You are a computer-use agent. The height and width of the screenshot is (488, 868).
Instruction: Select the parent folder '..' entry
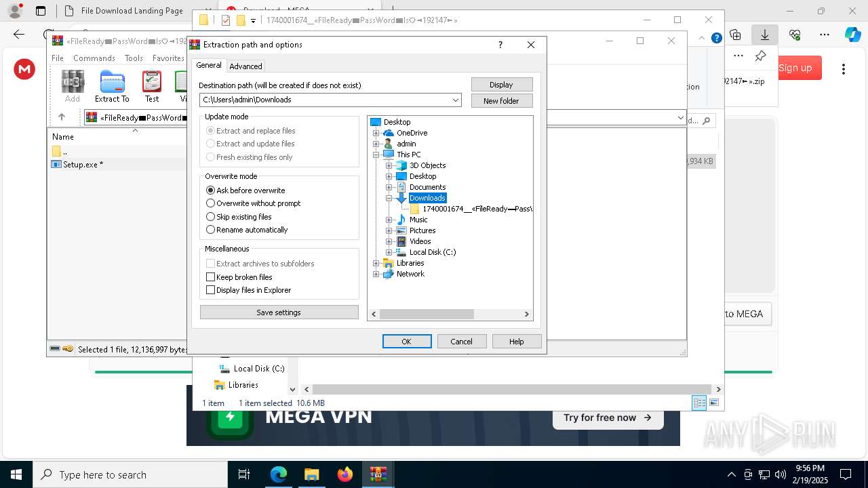(x=60, y=151)
